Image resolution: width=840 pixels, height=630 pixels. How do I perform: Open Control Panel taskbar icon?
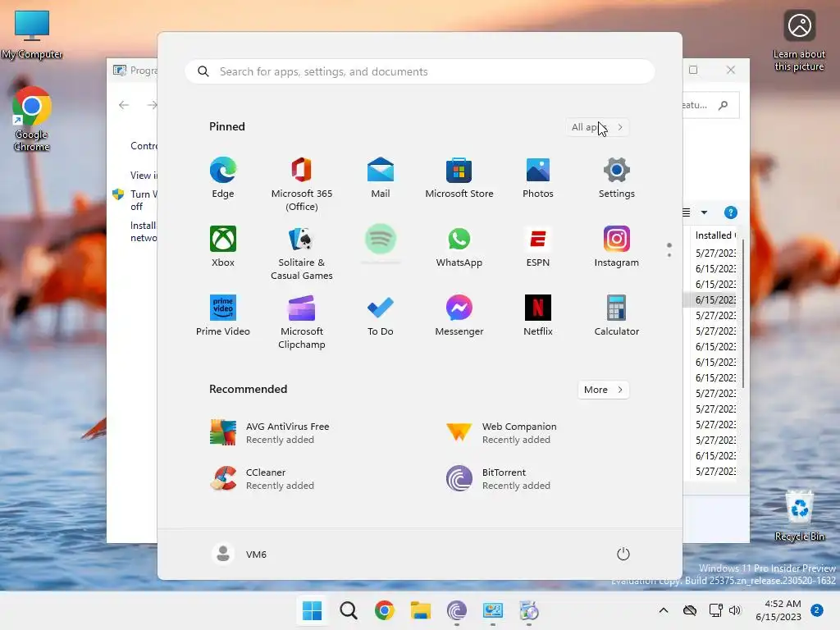click(x=492, y=610)
